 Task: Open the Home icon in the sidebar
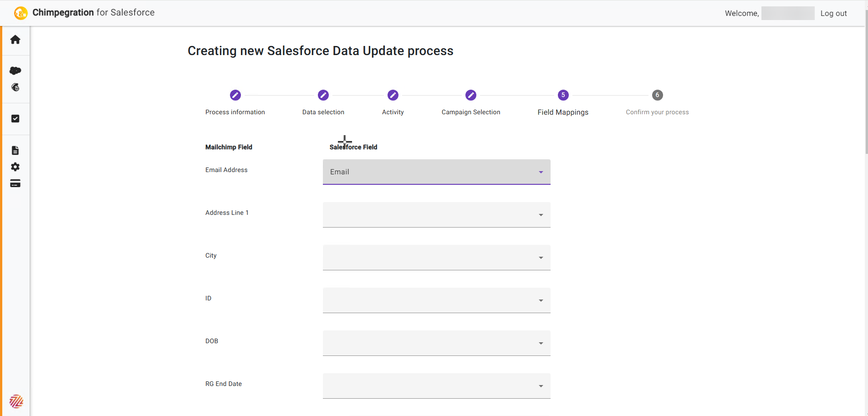15,40
